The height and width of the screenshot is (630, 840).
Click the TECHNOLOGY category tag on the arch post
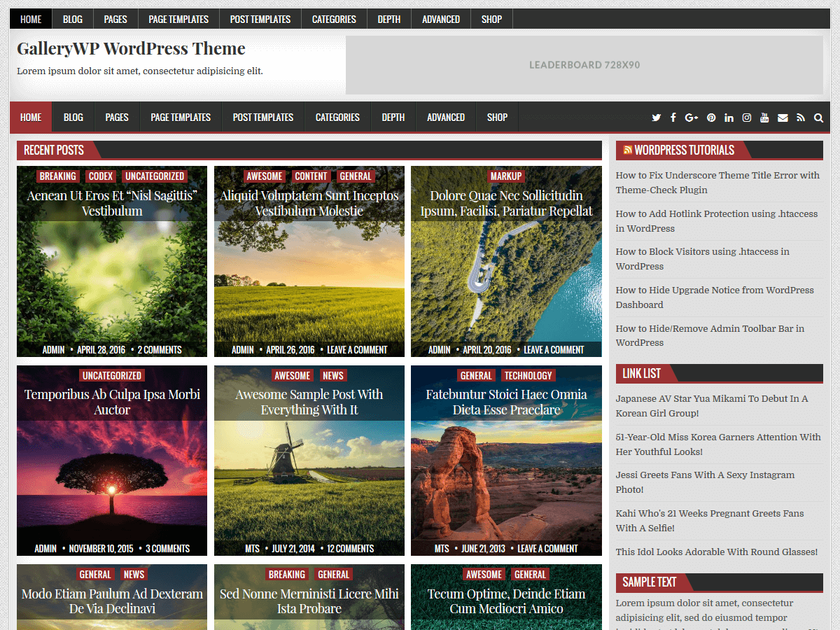pyautogui.click(x=528, y=376)
